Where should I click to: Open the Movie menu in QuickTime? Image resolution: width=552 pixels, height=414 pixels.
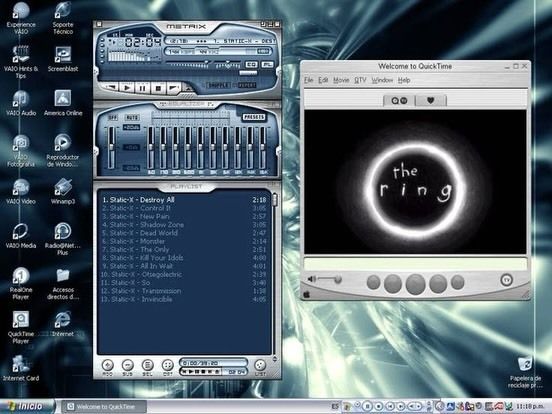341,80
